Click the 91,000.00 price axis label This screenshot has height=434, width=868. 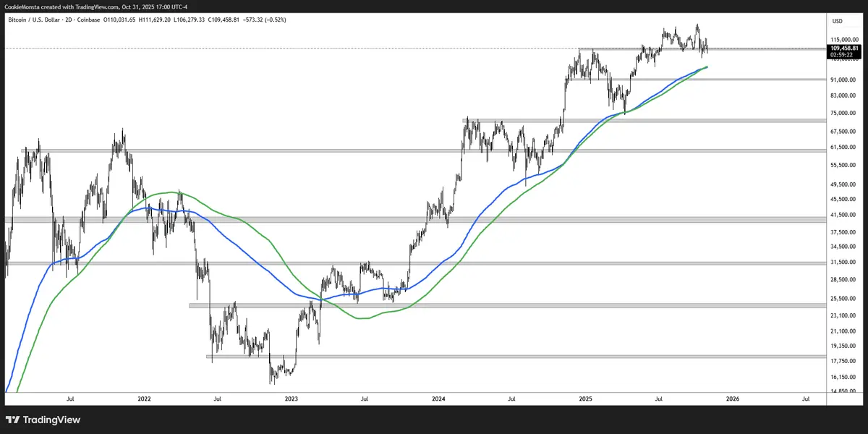coord(844,79)
